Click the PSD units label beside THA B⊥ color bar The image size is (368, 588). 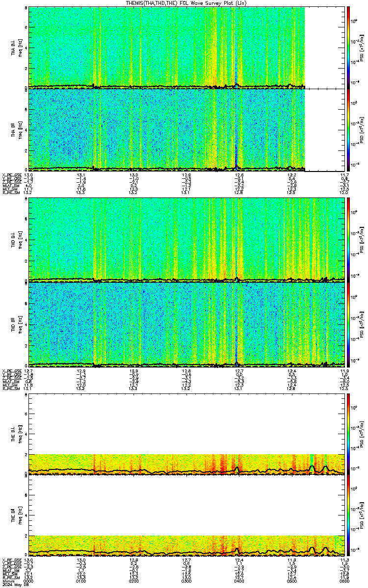click(x=362, y=48)
